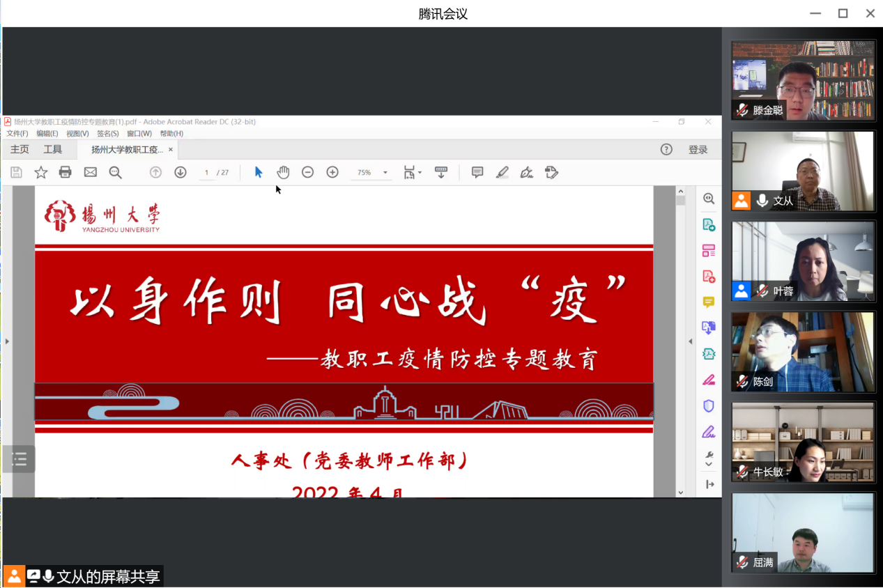Click the 登录 sign-in button
This screenshot has width=883, height=588.
click(x=698, y=150)
